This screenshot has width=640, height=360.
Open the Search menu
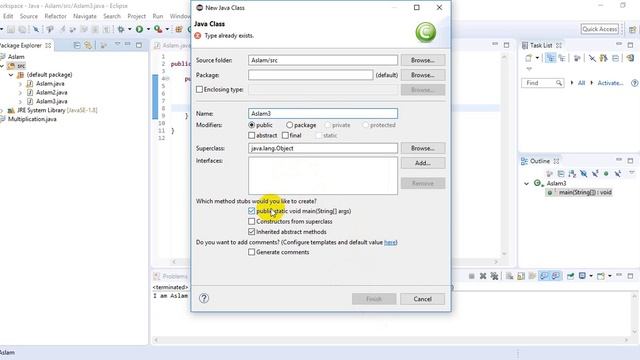(112, 16)
